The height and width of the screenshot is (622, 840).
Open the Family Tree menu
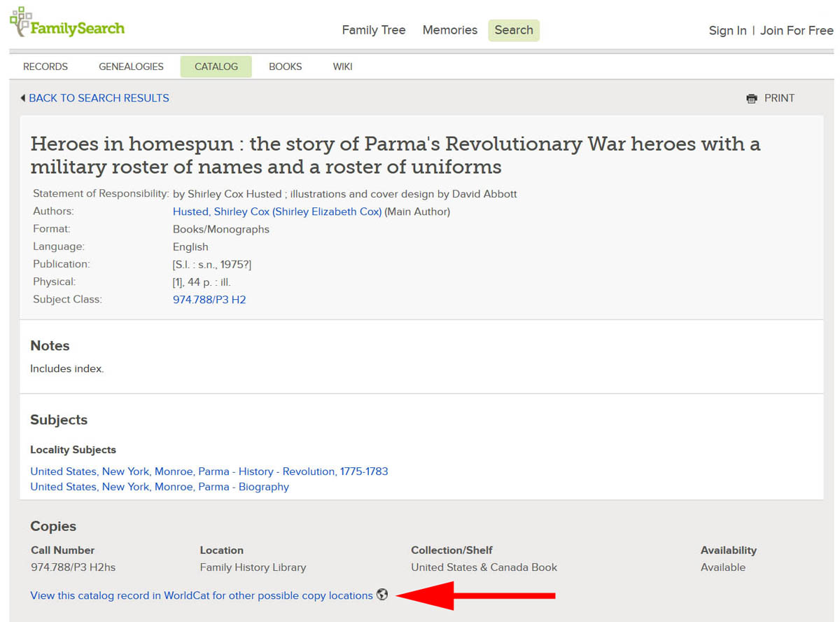374,30
